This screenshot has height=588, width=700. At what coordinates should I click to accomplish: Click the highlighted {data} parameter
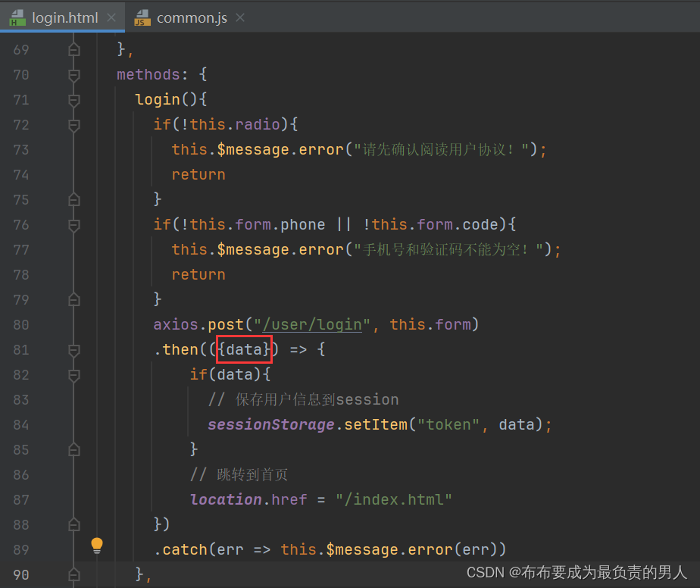(244, 349)
